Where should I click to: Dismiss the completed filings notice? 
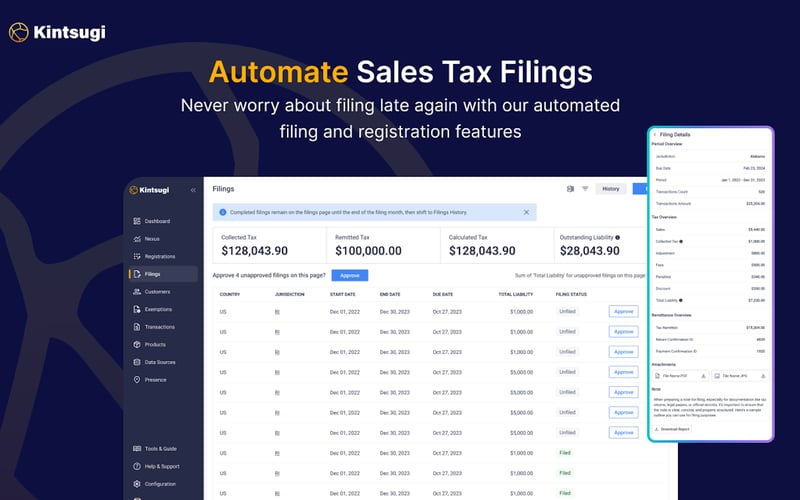tap(526, 212)
